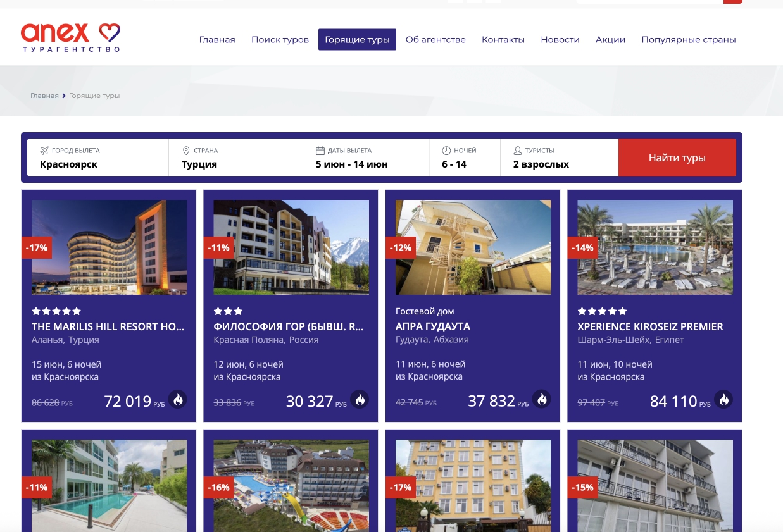Viewport: 783px width, 532px height.
Task: Click flame icon on Философия Гор card
Action: point(360,399)
